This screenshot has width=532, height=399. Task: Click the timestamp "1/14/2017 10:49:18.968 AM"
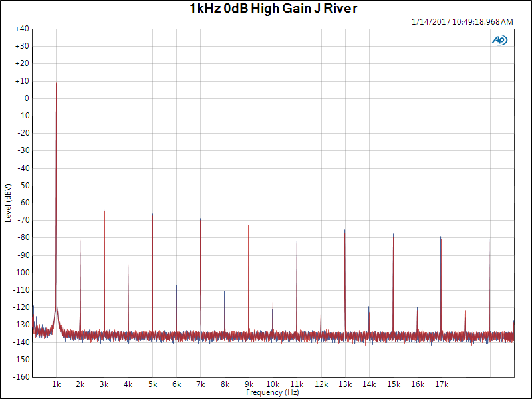click(462, 22)
